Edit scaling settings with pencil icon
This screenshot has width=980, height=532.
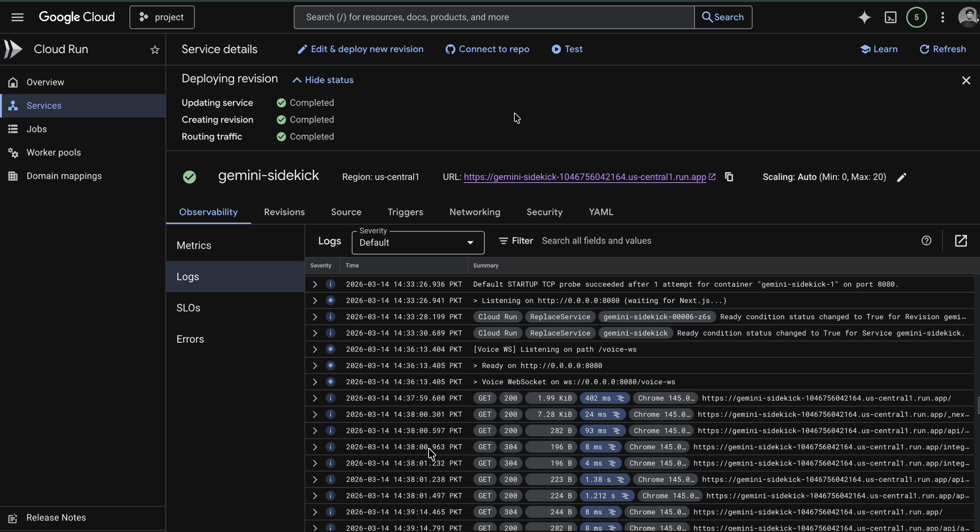point(901,177)
